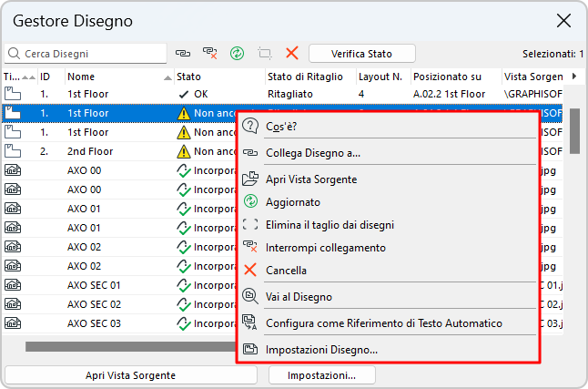This screenshot has height=389, width=588.
Task: Click the break link toolbar icon
Action: tap(210, 54)
